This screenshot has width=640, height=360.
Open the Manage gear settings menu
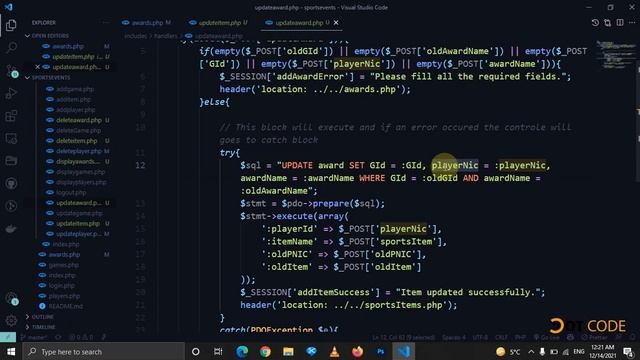coord(11,320)
